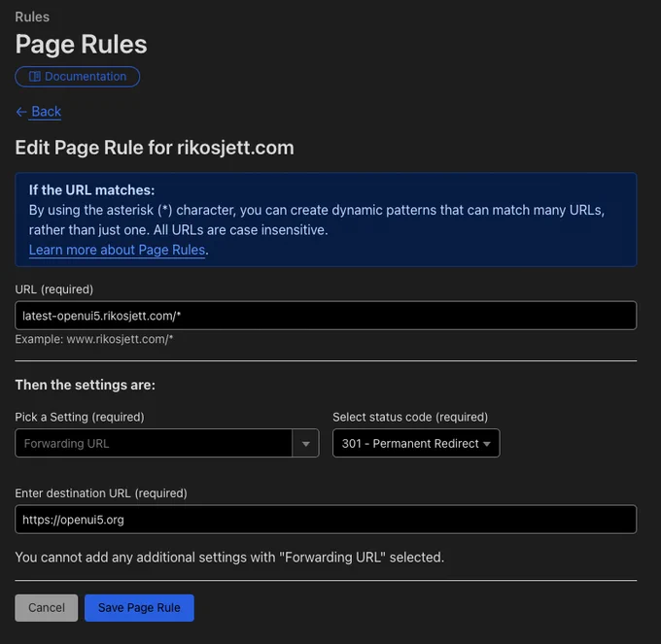Open the Documentation button
Image resolution: width=661 pixels, height=644 pixels.
(x=78, y=77)
